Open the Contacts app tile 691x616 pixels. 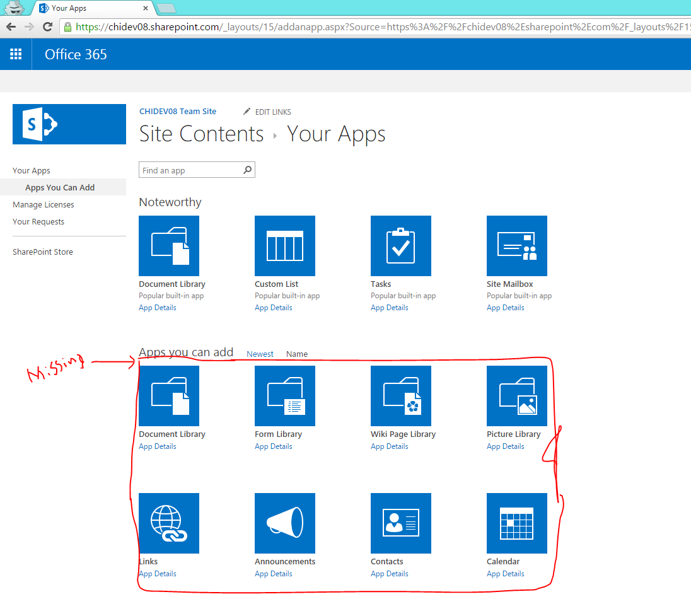[x=400, y=523]
